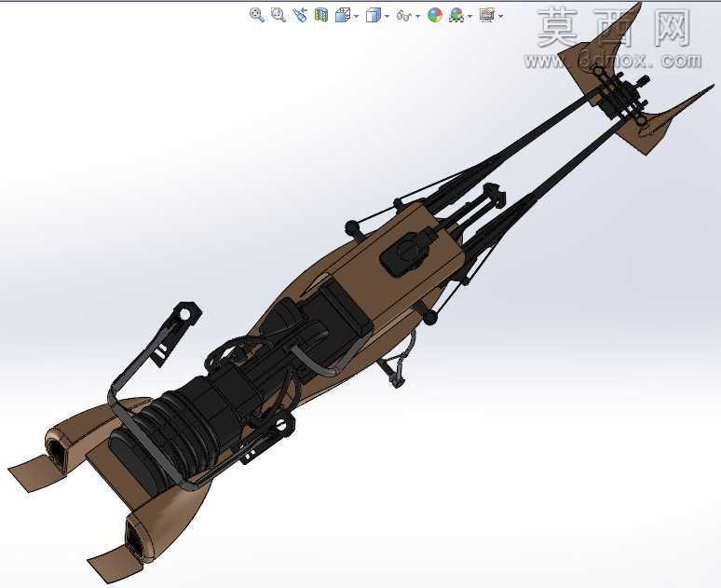
Task: Click the View Settings monitor icon
Action: point(486,15)
